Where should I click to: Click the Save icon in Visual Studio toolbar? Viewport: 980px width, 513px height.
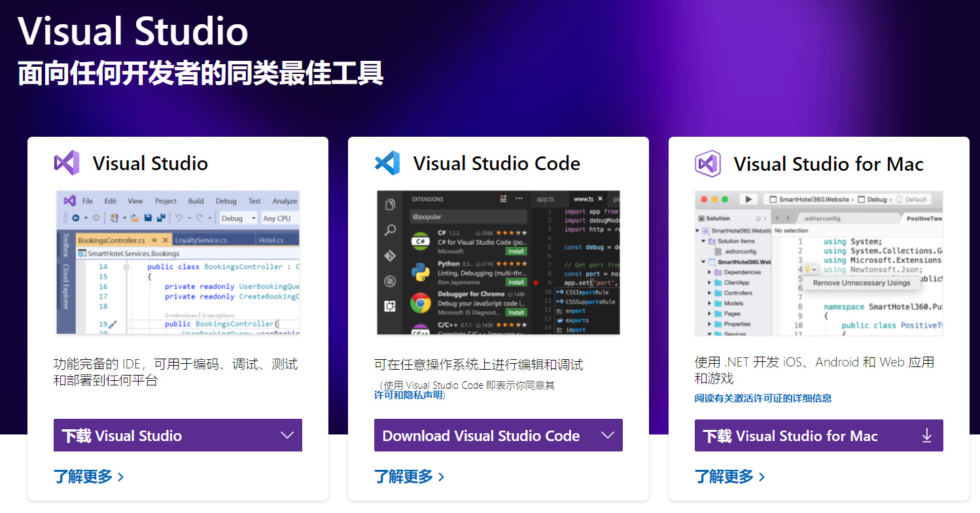click(149, 218)
